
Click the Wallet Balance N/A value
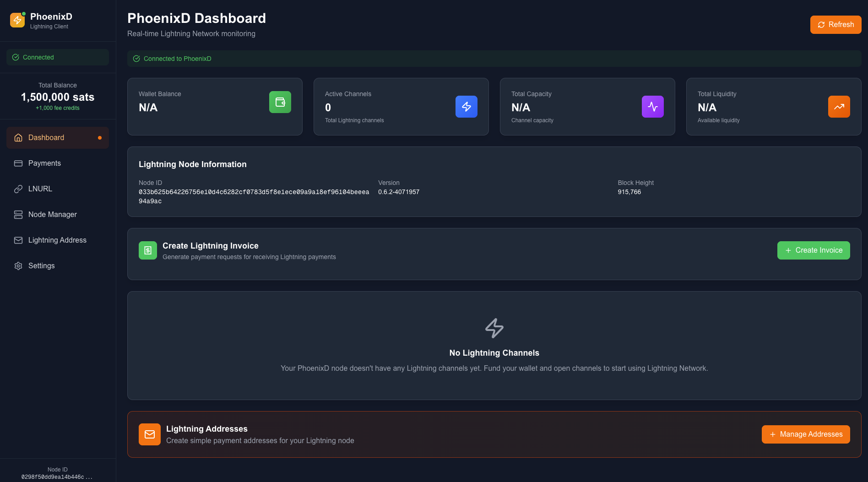(x=148, y=108)
